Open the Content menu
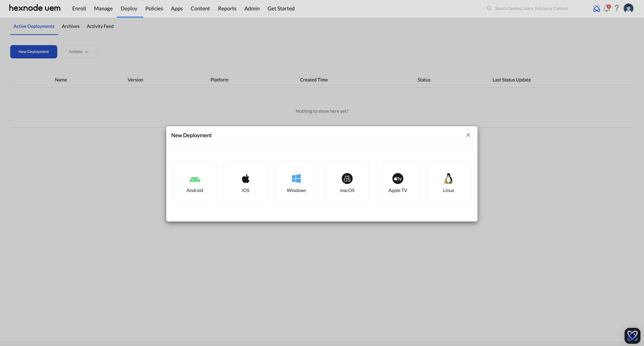The image size is (644, 346). [x=200, y=8]
